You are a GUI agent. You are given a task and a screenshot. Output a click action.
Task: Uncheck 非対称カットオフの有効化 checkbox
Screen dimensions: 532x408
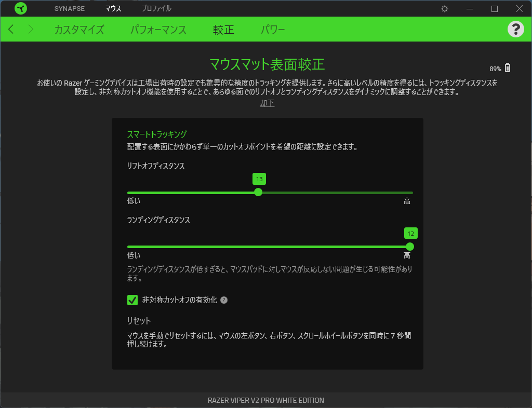[132, 300]
